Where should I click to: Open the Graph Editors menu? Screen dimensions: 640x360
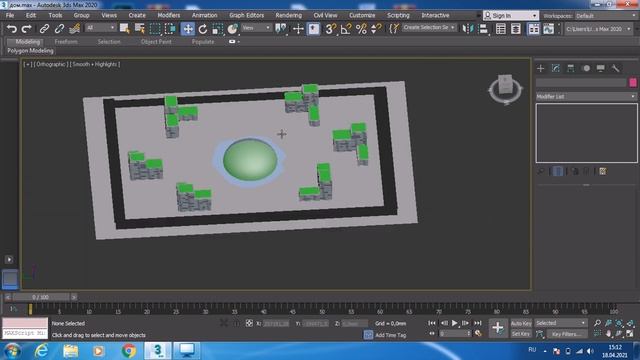[247, 15]
